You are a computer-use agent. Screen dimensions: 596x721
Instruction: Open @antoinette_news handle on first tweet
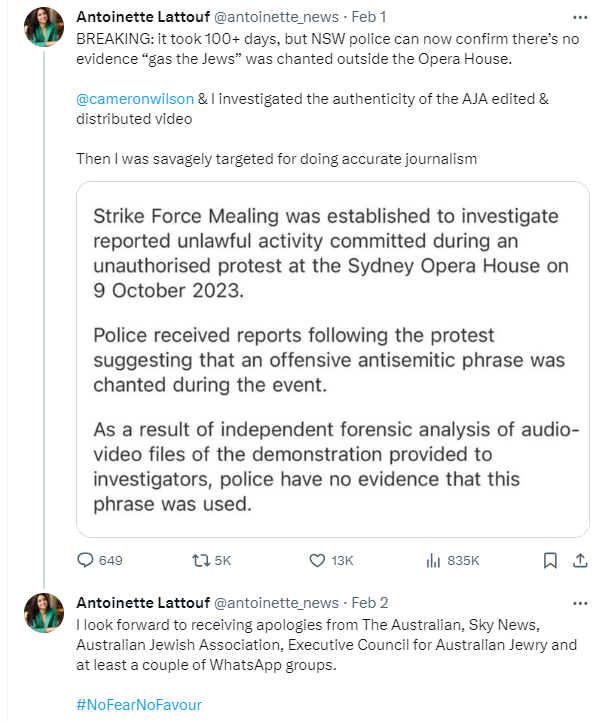tap(276, 17)
